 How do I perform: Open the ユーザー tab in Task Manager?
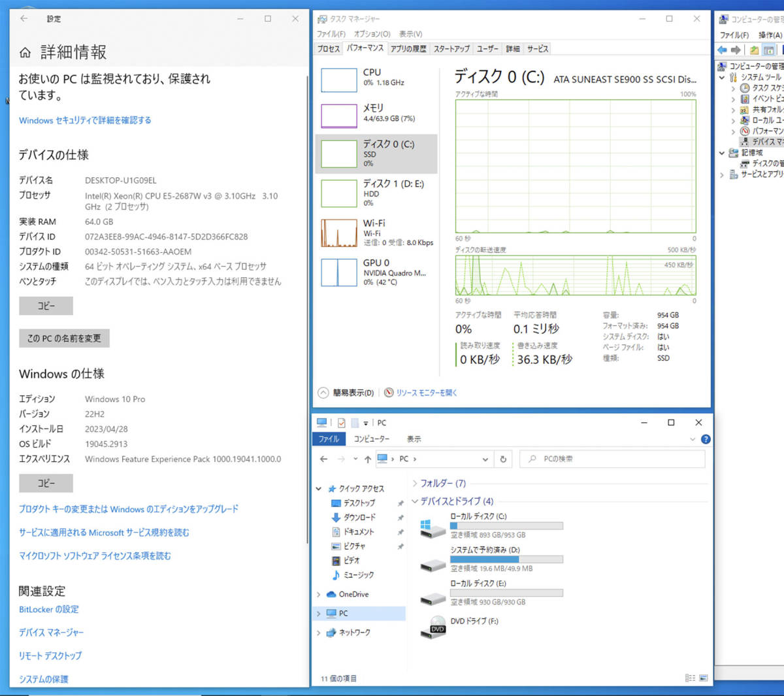point(487,49)
